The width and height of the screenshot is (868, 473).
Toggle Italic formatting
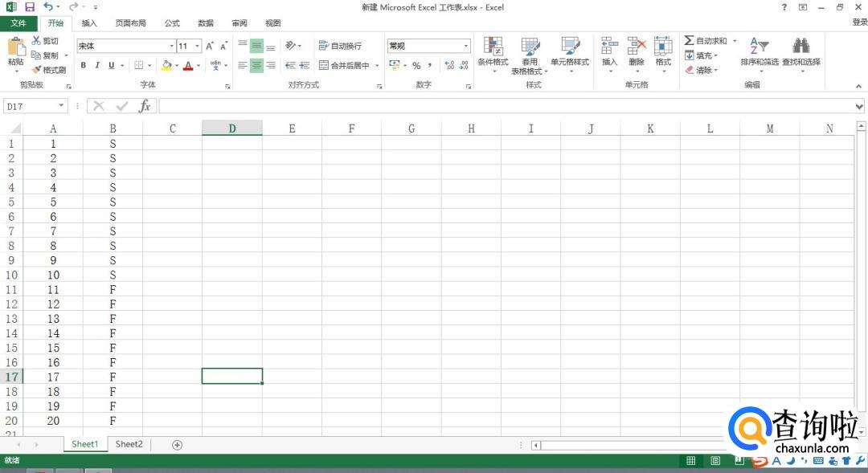[97, 65]
